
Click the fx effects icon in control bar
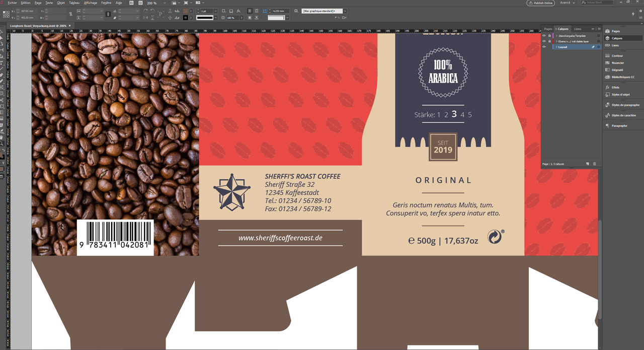(238, 11)
